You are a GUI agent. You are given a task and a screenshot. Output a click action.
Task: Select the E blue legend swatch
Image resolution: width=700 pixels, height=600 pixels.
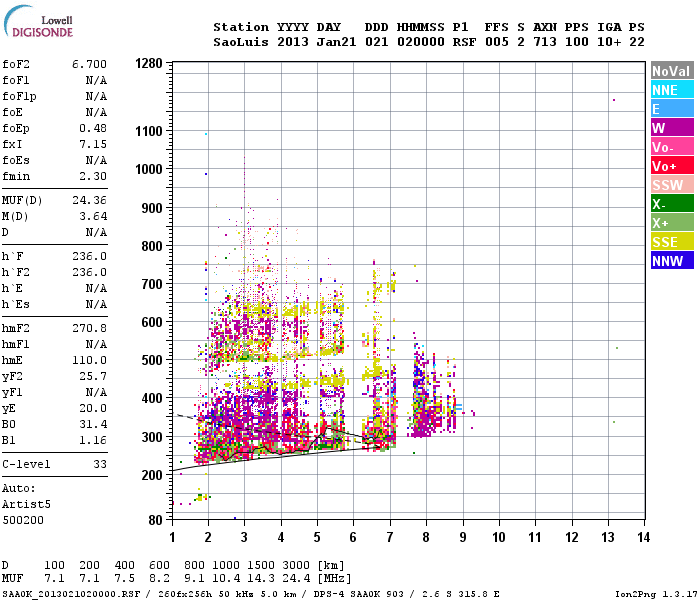point(672,109)
